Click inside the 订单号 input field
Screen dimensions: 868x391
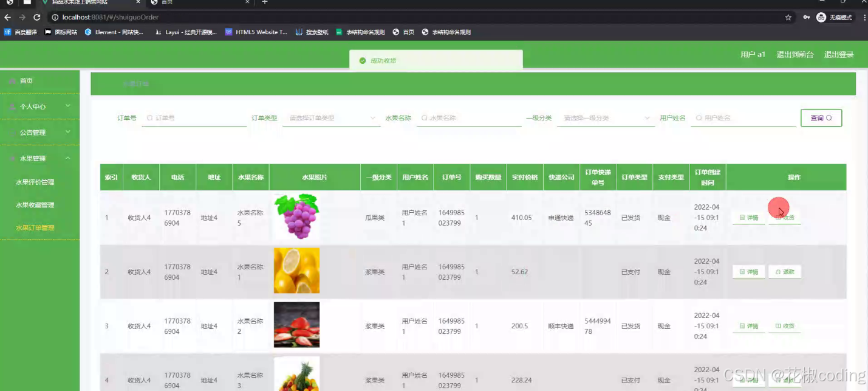click(194, 118)
